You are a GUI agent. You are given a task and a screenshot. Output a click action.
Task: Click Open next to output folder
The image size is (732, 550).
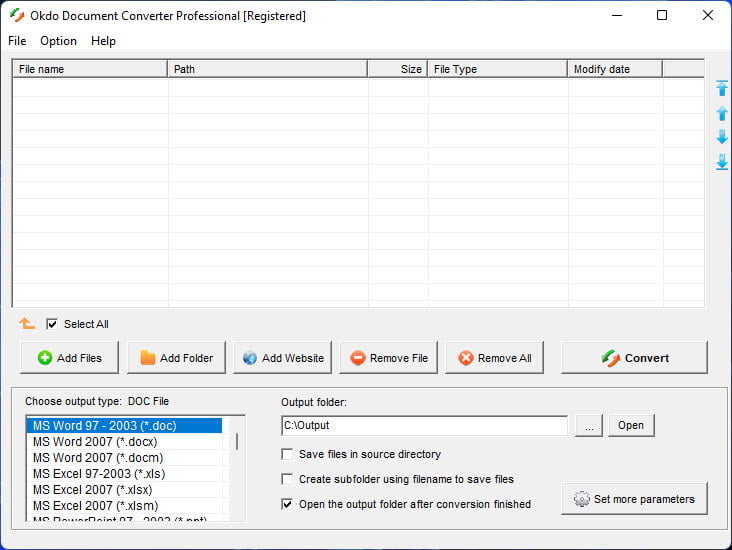pyautogui.click(x=631, y=425)
